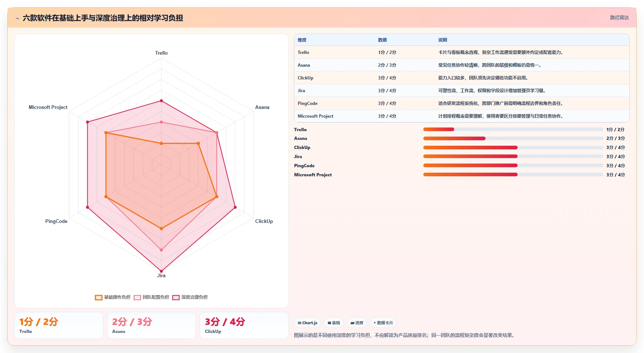This screenshot has width=644, height=353.
Task: Open the Trello 1分 / 2分 stat card
Action: click(59, 325)
